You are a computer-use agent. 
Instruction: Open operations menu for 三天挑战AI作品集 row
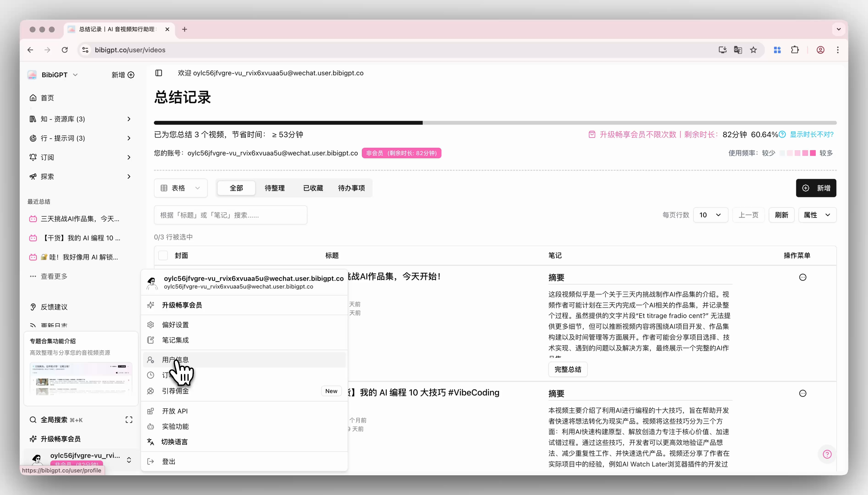[802, 278]
